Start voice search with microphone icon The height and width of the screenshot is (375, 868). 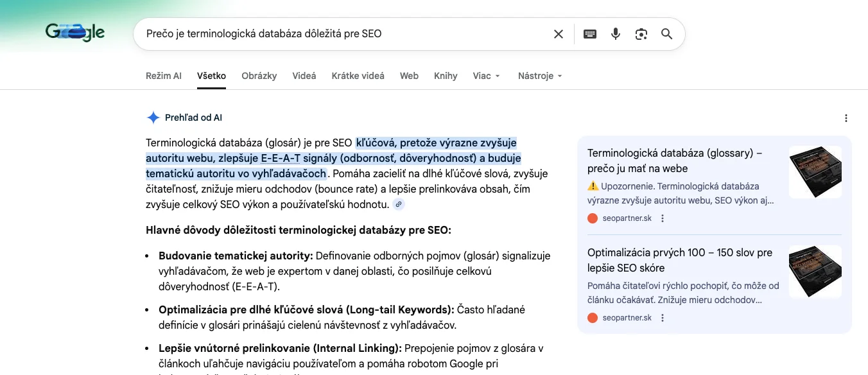tap(616, 34)
